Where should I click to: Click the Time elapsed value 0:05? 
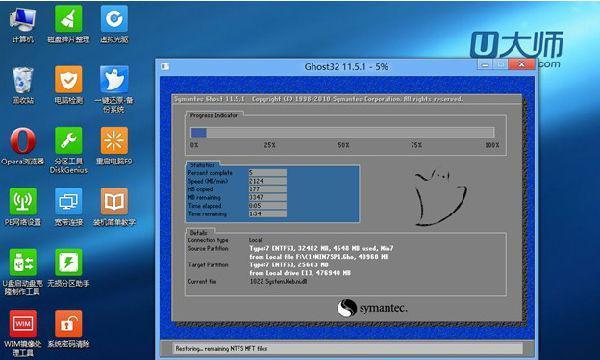pyautogui.click(x=267, y=205)
